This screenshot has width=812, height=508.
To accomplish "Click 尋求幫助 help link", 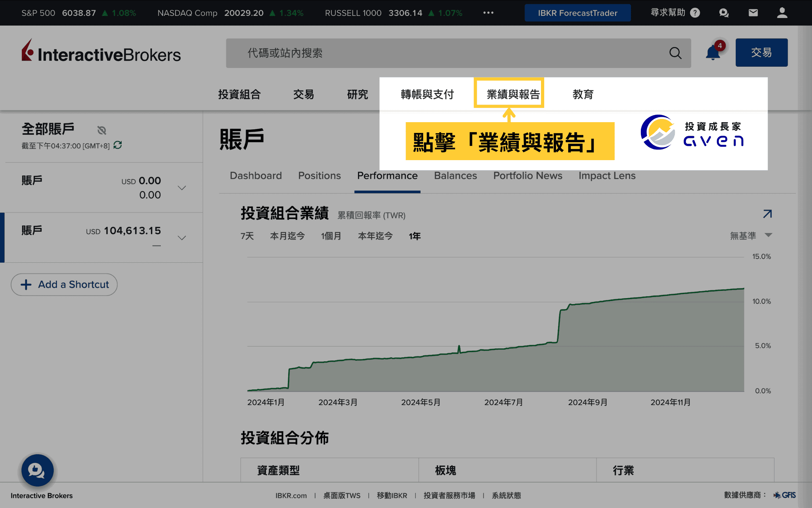I will [x=668, y=13].
